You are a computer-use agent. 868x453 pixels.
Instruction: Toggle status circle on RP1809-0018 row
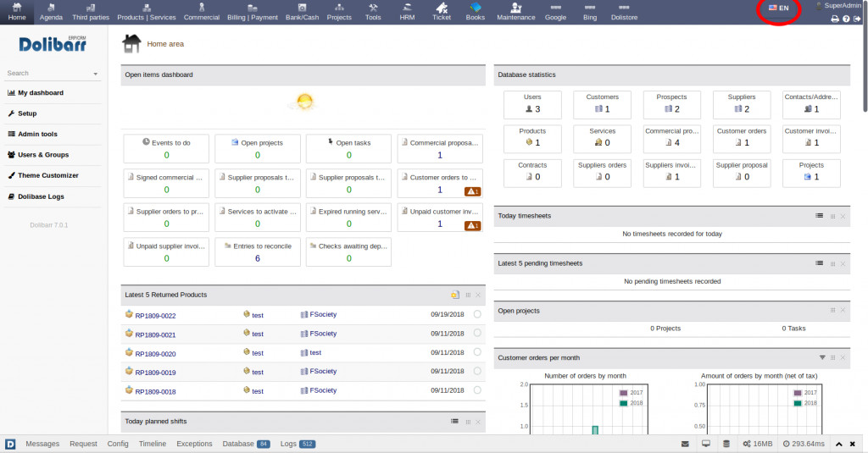(x=477, y=390)
